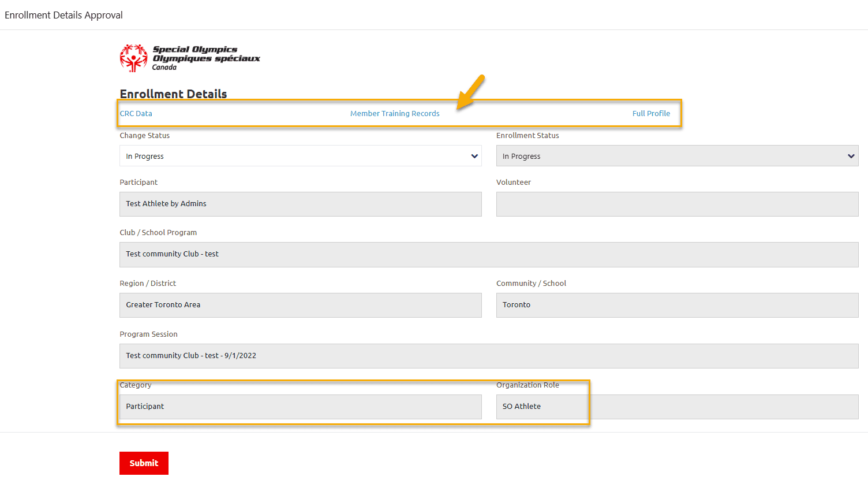The image size is (868, 484).
Task: Expand the Enrollment Status dropdown
Action: point(678,156)
